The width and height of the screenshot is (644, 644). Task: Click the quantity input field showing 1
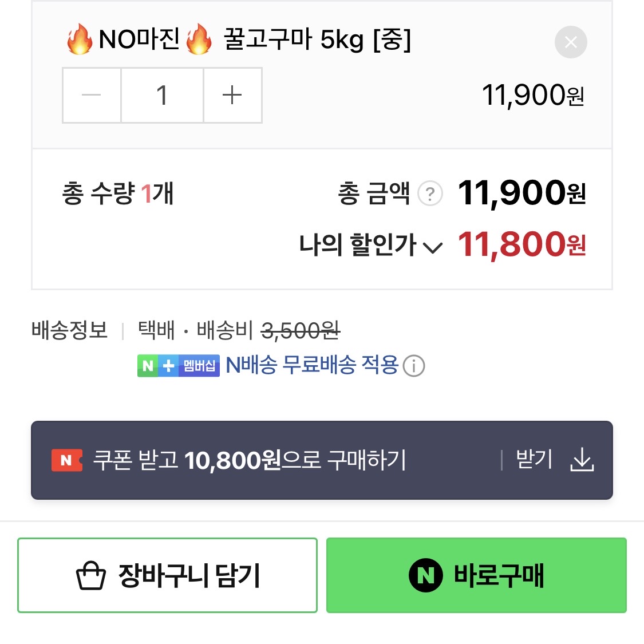tap(162, 95)
